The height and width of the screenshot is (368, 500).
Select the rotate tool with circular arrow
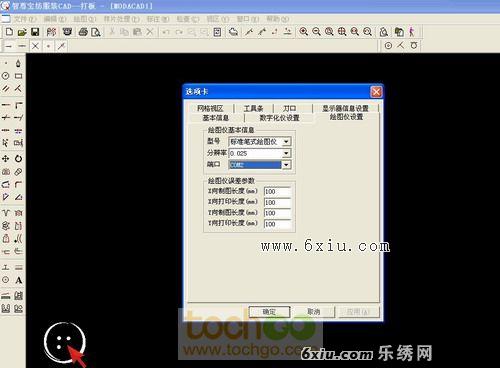pyautogui.click(x=18, y=159)
